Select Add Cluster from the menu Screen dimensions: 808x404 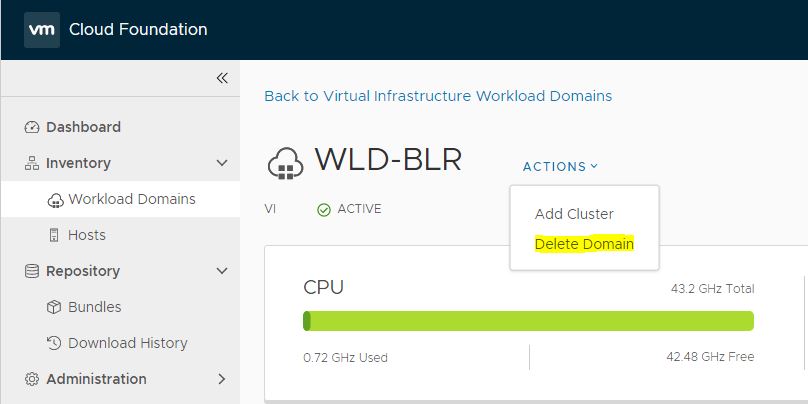[574, 214]
